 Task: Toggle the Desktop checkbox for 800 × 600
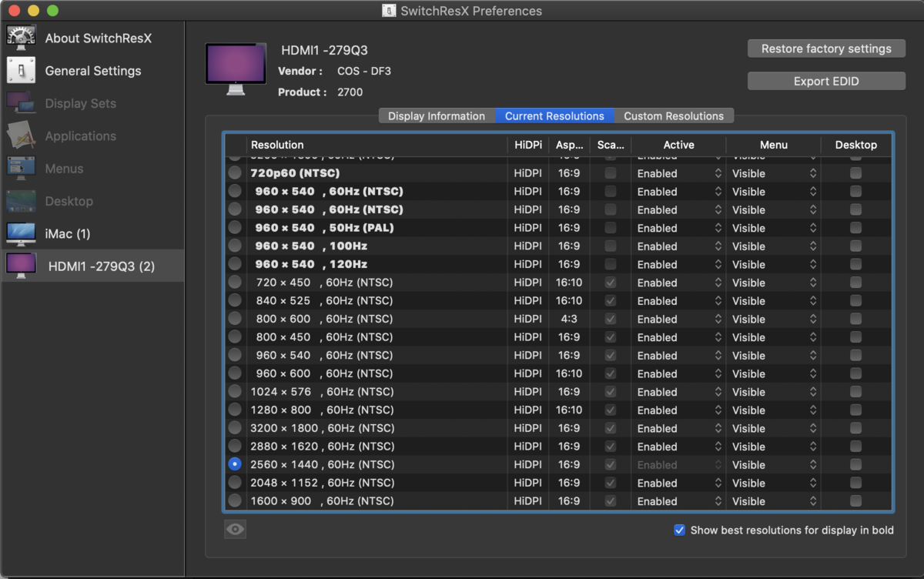click(855, 319)
